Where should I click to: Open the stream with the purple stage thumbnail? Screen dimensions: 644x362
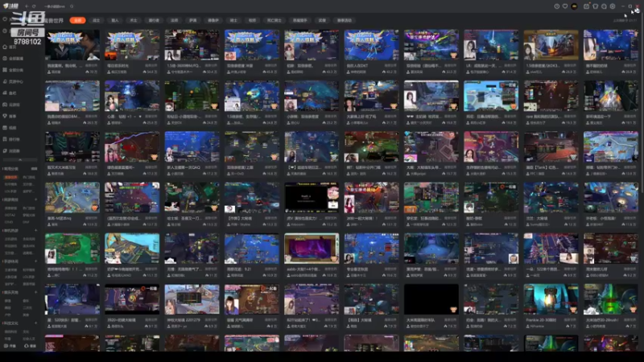click(312, 249)
